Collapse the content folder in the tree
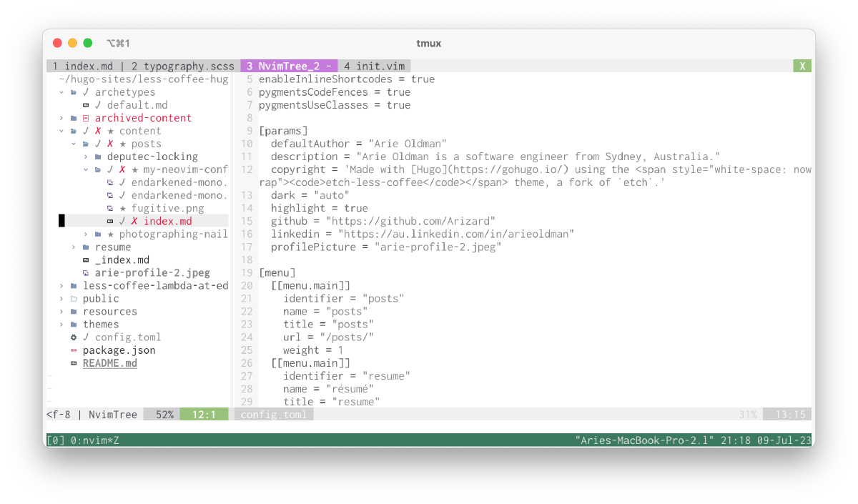The width and height of the screenshot is (858, 504). tap(61, 131)
